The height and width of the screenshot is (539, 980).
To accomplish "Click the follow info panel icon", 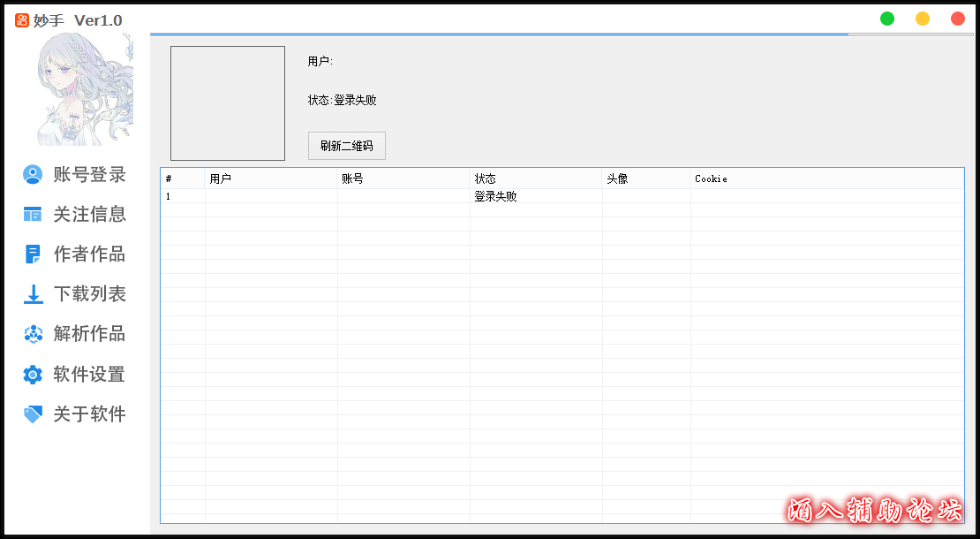I will pyautogui.click(x=33, y=214).
